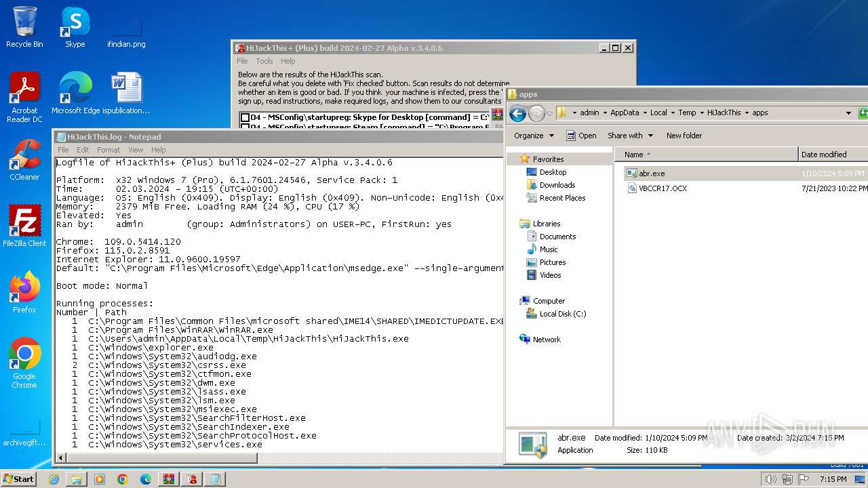This screenshot has width=868, height=488.
Task: Click Notepad horizontal scrollbar thumb
Action: tap(161, 458)
